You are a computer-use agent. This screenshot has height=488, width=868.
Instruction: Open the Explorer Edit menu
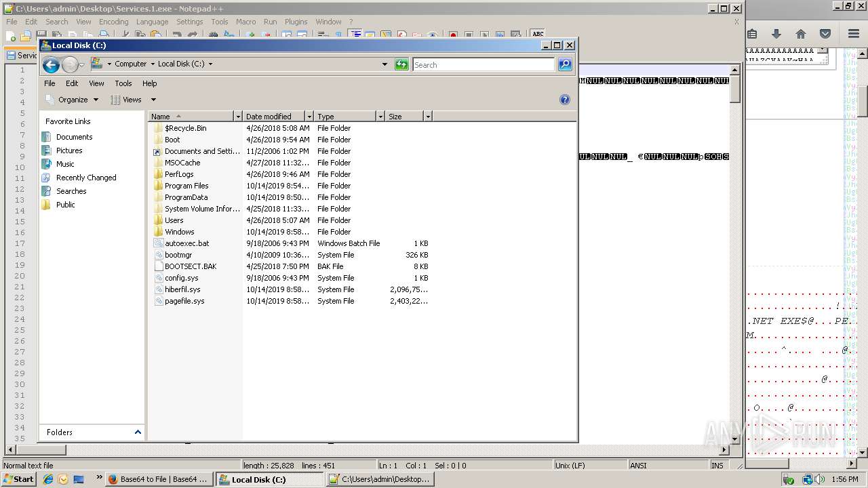[x=72, y=83]
